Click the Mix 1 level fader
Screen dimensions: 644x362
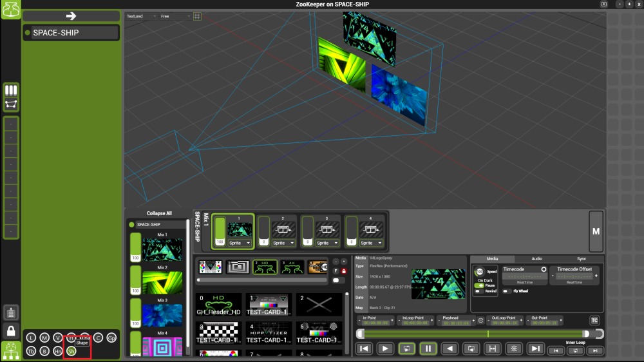coord(135,247)
